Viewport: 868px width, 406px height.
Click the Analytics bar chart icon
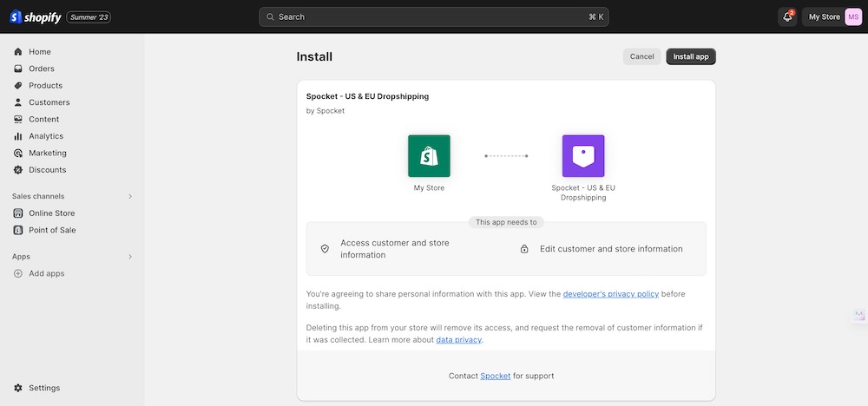pos(18,136)
